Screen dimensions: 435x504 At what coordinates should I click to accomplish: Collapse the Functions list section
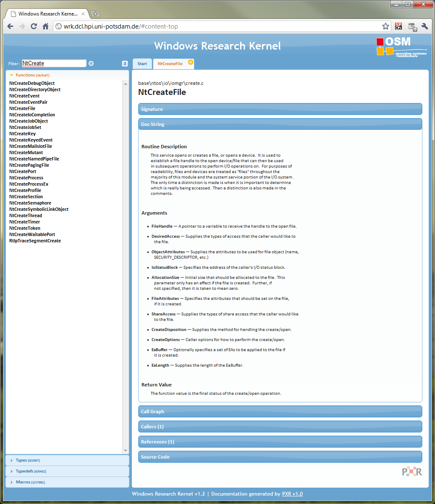[67, 75]
